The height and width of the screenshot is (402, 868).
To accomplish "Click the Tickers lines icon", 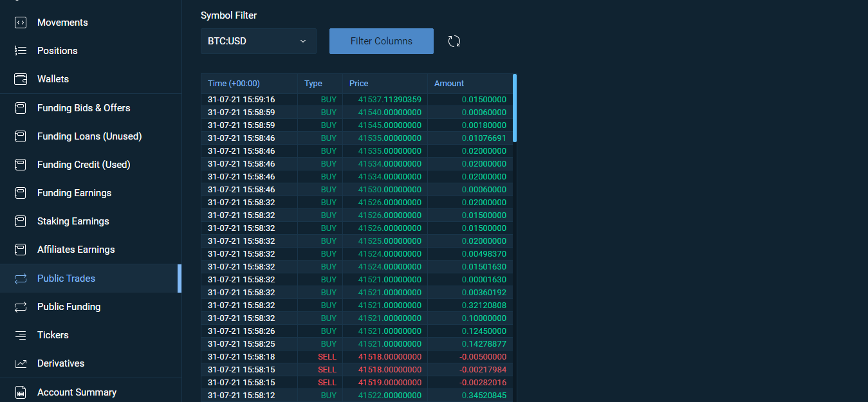I will 21,335.
